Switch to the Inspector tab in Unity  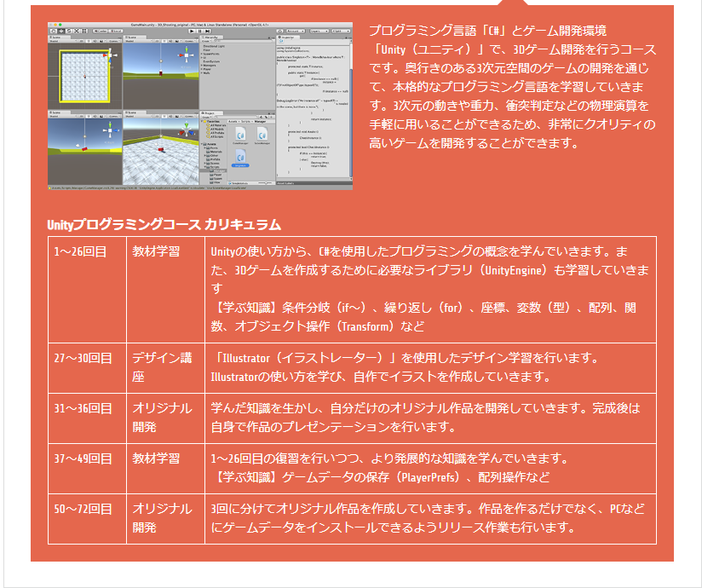pyautogui.click(x=288, y=37)
